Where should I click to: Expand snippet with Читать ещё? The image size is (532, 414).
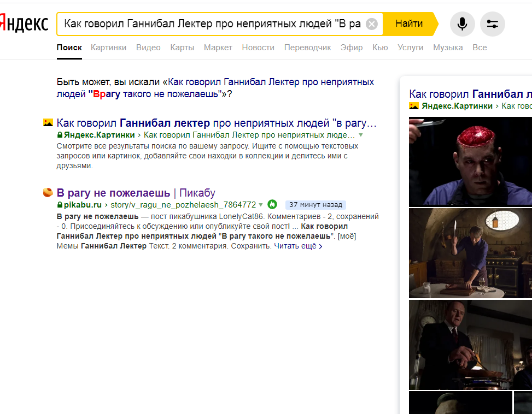pos(298,246)
